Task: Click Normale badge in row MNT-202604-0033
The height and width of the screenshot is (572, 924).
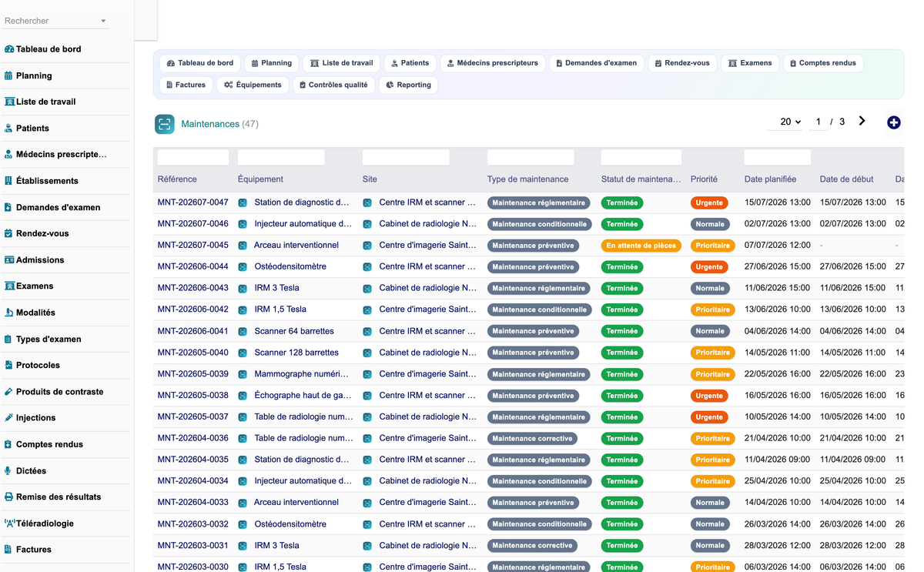Action: pos(710,503)
